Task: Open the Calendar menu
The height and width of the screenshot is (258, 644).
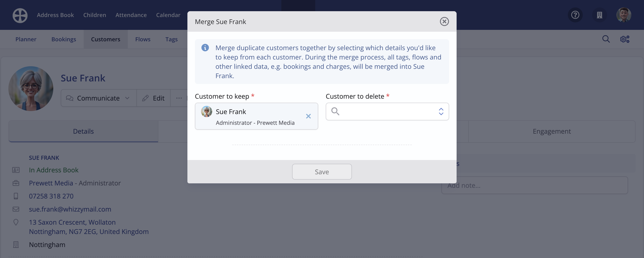Action: [x=168, y=15]
